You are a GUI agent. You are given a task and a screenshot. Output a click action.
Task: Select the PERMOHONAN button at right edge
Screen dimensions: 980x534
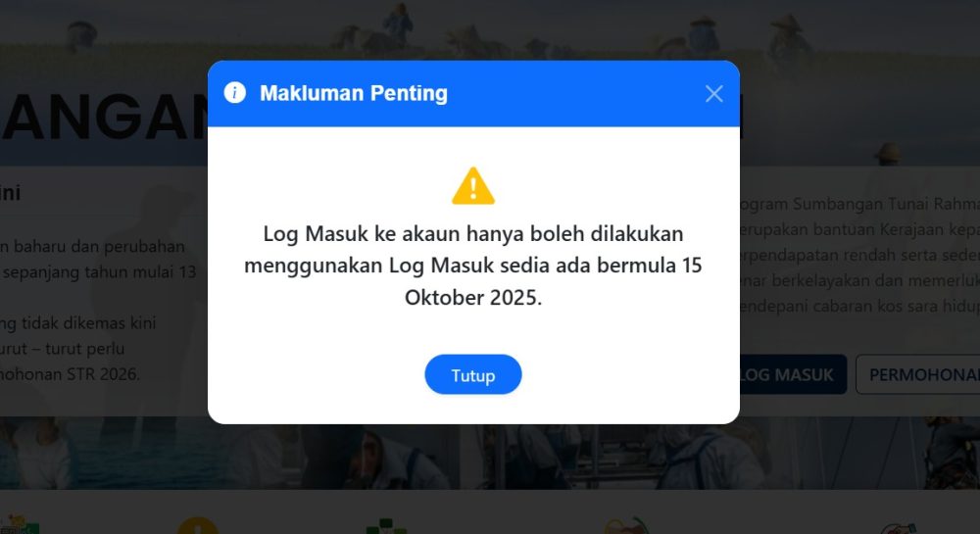918,374
